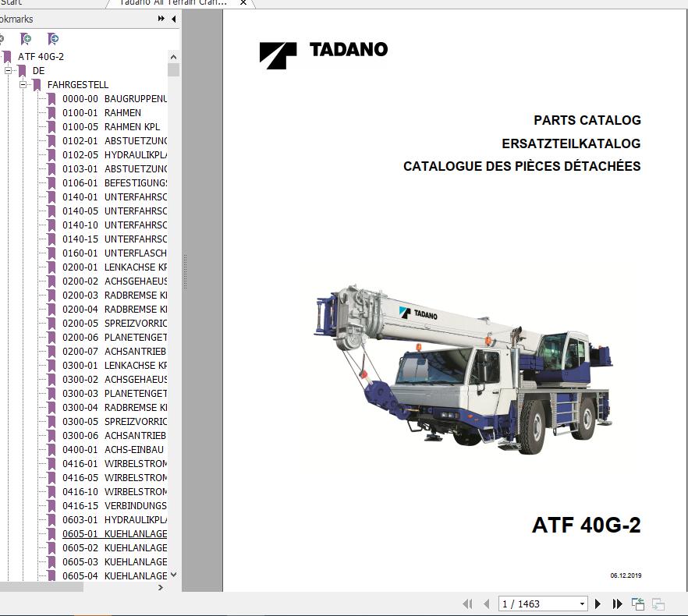Open bookmark 0100-05 RAHMEN KPL
Screen dimensions: 688x616
[x=111, y=127]
